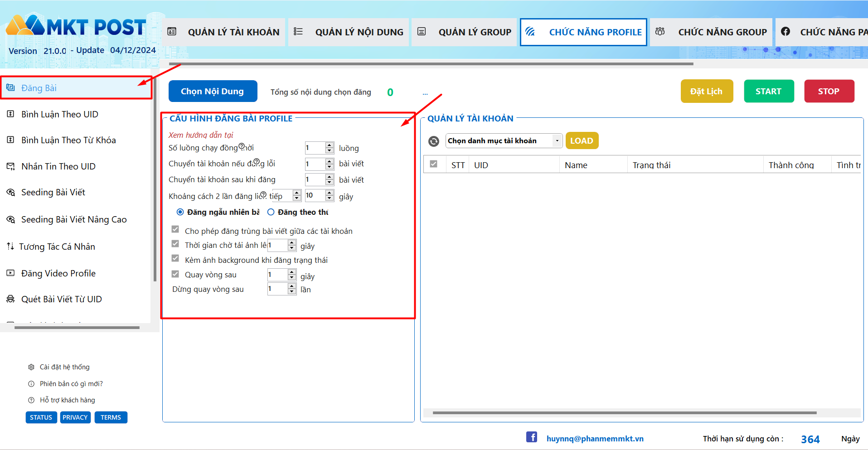Click the Facebook icon in the footer

[532, 437]
